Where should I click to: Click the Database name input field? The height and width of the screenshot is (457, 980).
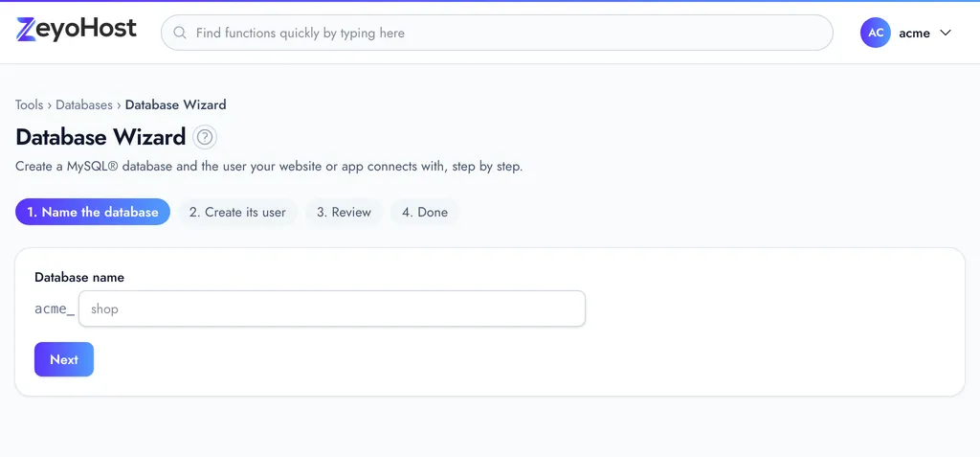click(x=332, y=308)
